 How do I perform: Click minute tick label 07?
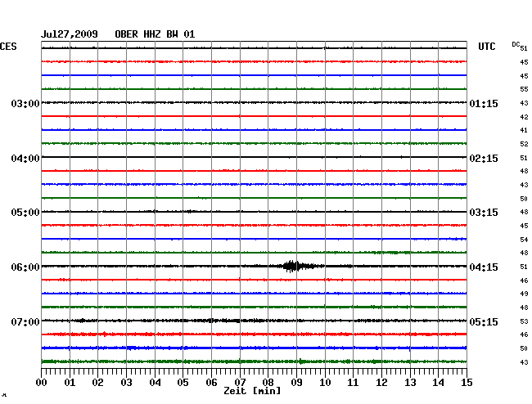pos(240,383)
